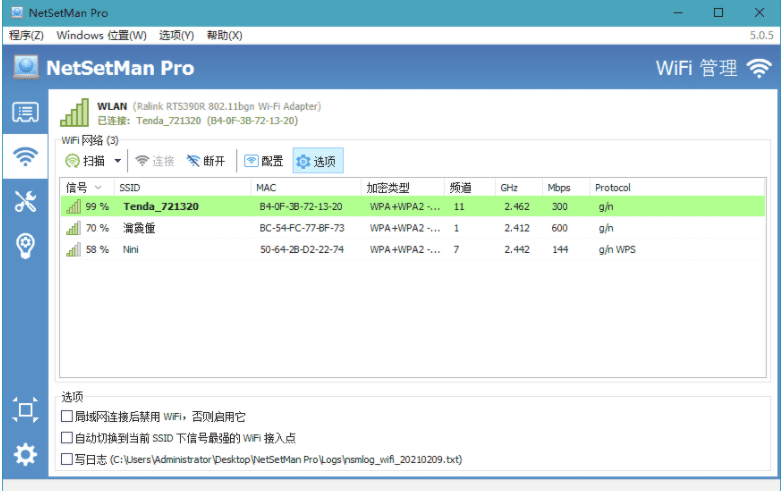781x491 pixels.
Task: Click the lightbulb tips sidebar icon
Action: coord(25,246)
